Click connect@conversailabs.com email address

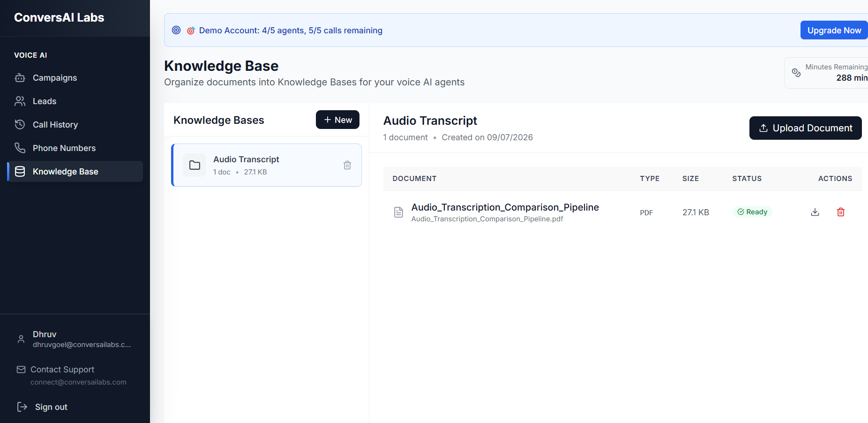click(x=78, y=382)
